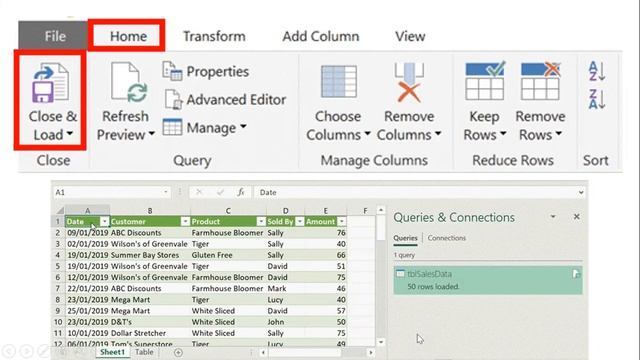
Task: Select the Mark cell in Sold By
Action: tap(285, 289)
